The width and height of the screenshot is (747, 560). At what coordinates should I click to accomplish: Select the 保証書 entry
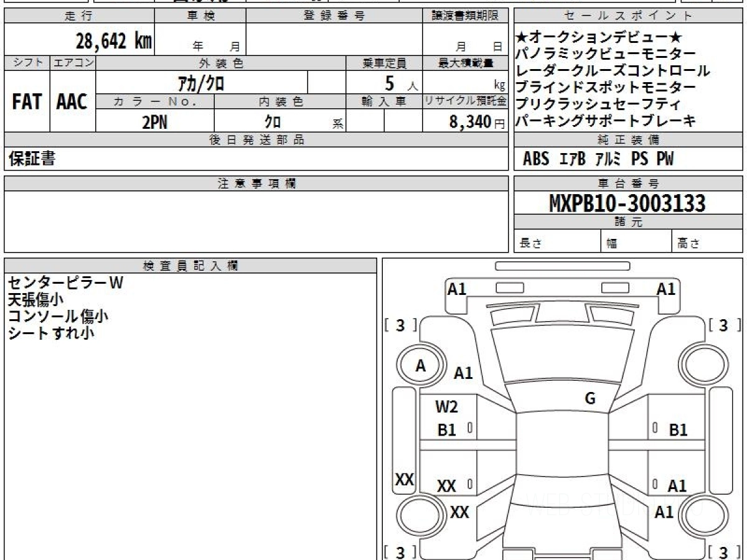click(x=32, y=159)
